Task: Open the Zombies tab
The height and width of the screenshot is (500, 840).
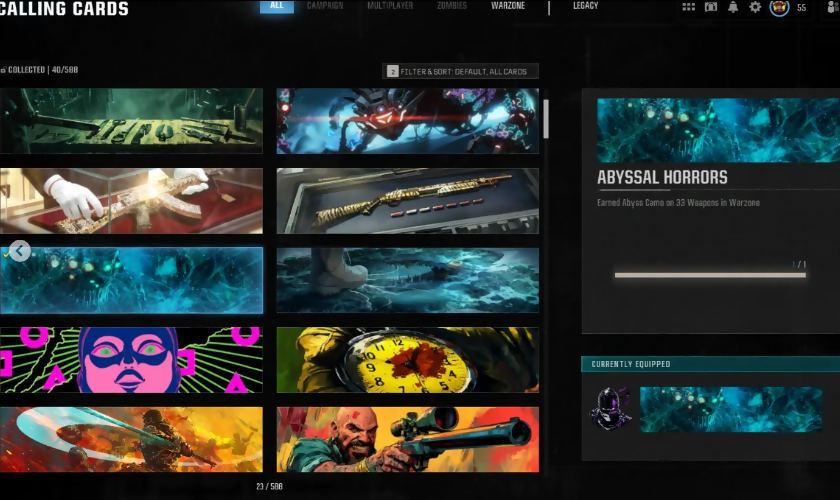Action: (x=452, y=6)
